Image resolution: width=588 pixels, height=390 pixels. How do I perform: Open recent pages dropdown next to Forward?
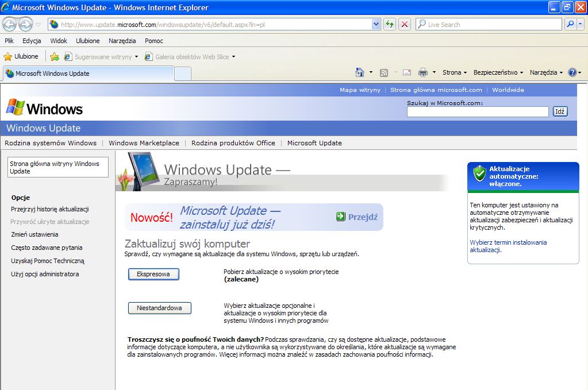pos(39,25)
